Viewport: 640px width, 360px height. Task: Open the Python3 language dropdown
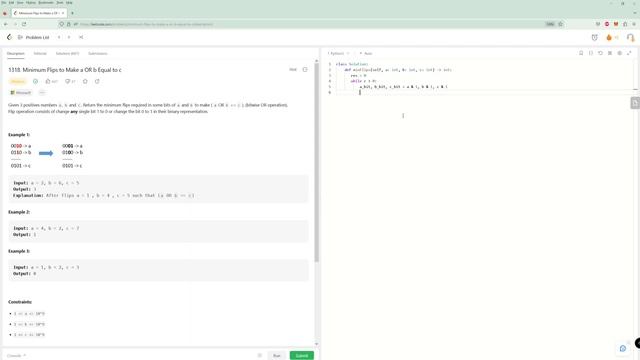(x=338, y=53)
